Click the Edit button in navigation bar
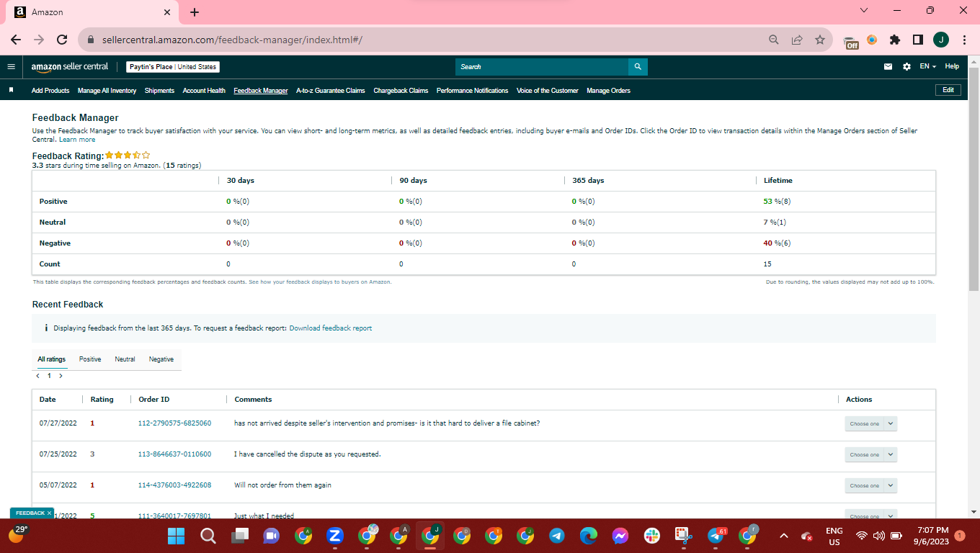 [948, 90]
